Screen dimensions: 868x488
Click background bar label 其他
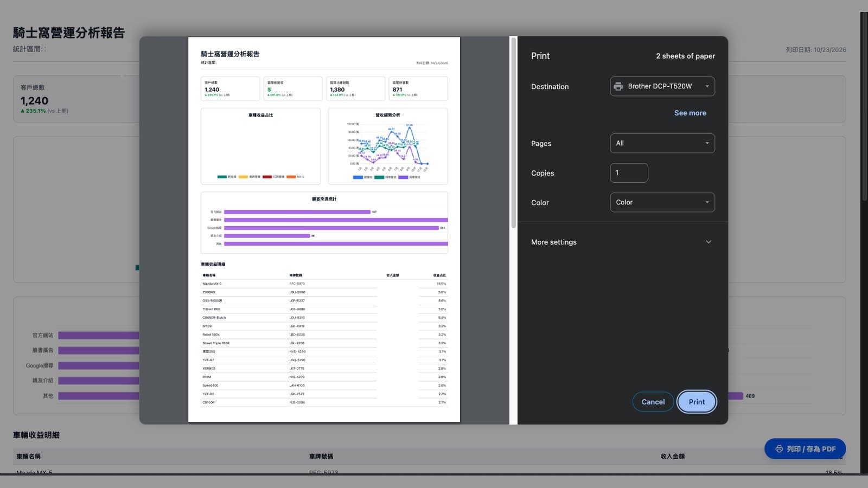coord(48,396)
